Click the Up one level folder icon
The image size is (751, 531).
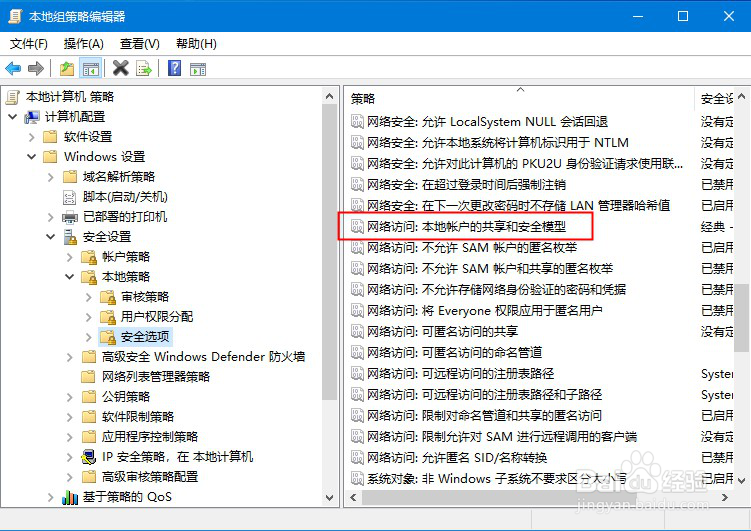[67, 69]
